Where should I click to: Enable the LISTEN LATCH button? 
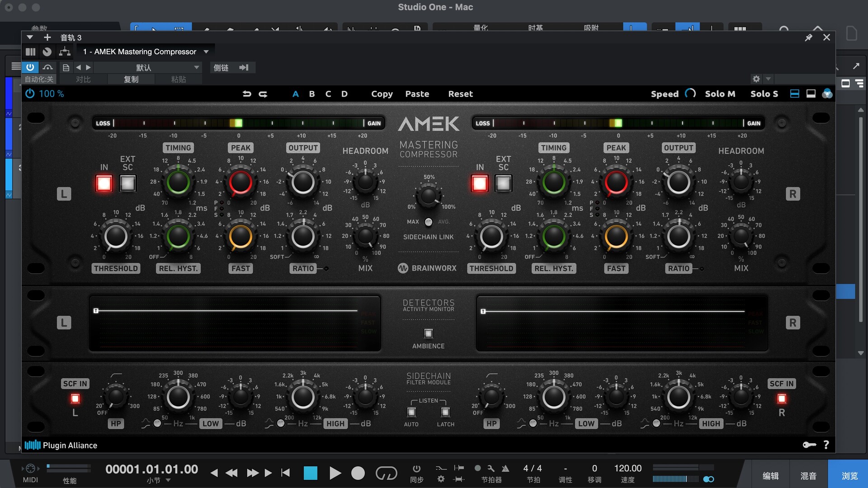click(445, 412)
